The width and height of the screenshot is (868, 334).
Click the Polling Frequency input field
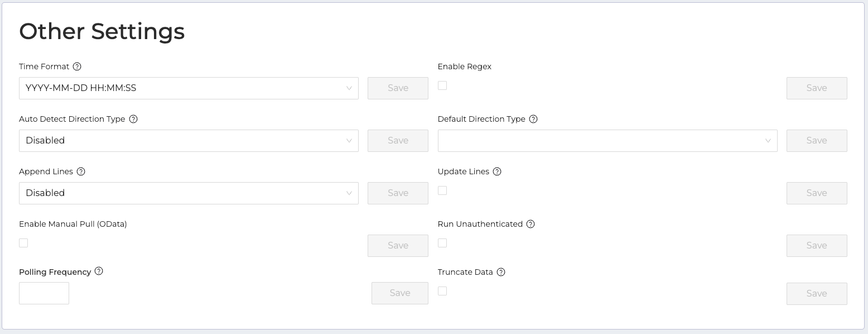click(x=44, y=293)
